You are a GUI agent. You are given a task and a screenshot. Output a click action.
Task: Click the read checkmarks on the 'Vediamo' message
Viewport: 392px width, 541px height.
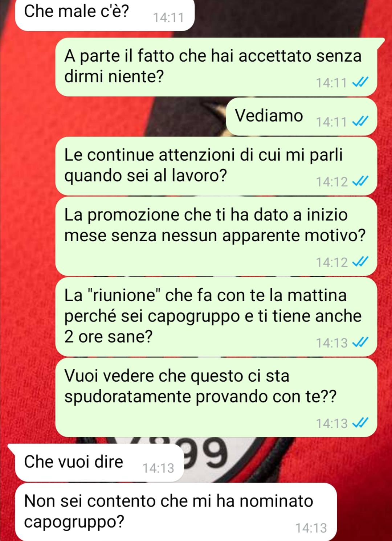[x=360, y=122]
